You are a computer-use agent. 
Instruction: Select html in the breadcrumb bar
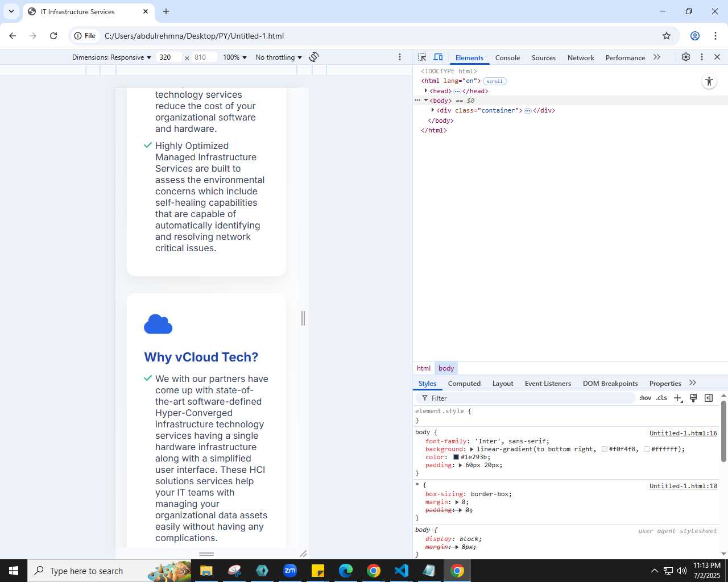[424, 368]
